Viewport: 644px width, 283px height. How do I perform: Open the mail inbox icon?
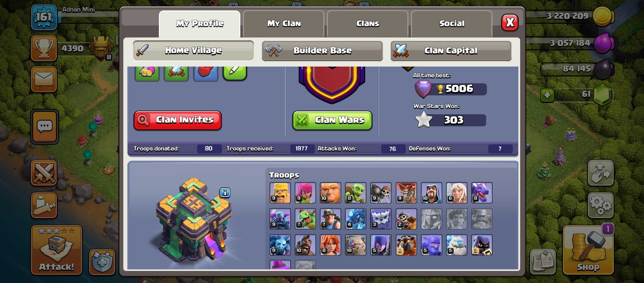tap(44, 79)
